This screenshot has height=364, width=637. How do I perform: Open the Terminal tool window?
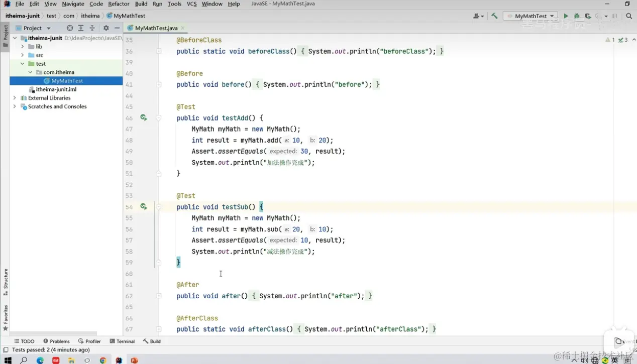(122, 341)
